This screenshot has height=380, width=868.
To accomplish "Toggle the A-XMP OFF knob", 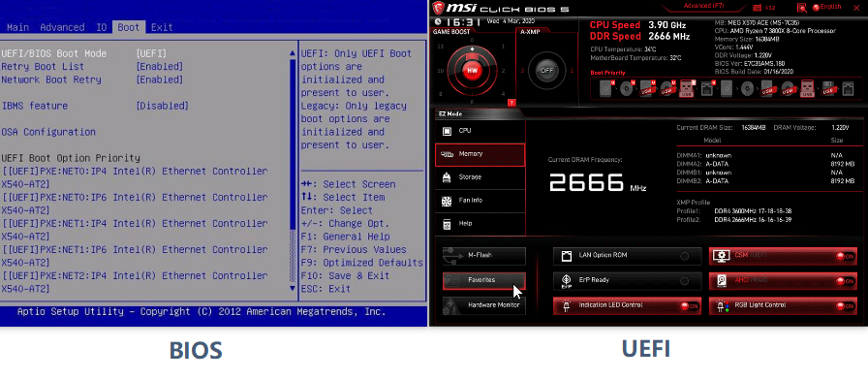I will [x=547, y=71].
